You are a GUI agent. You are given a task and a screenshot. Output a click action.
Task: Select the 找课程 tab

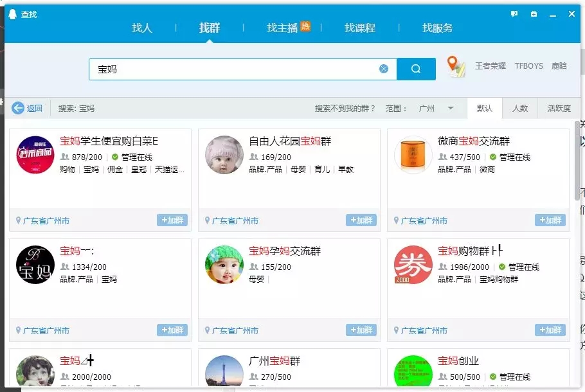360,28
